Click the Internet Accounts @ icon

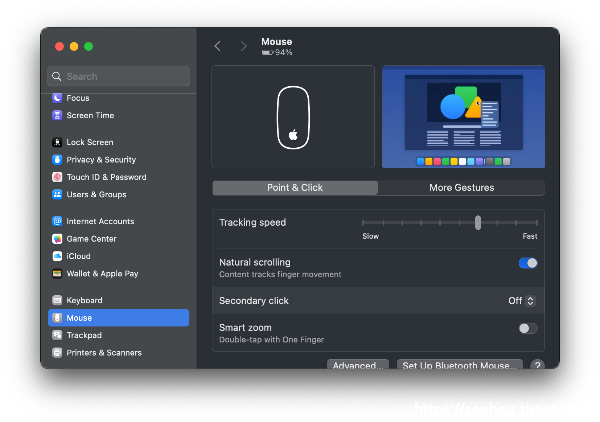click(x=57, y=221)
